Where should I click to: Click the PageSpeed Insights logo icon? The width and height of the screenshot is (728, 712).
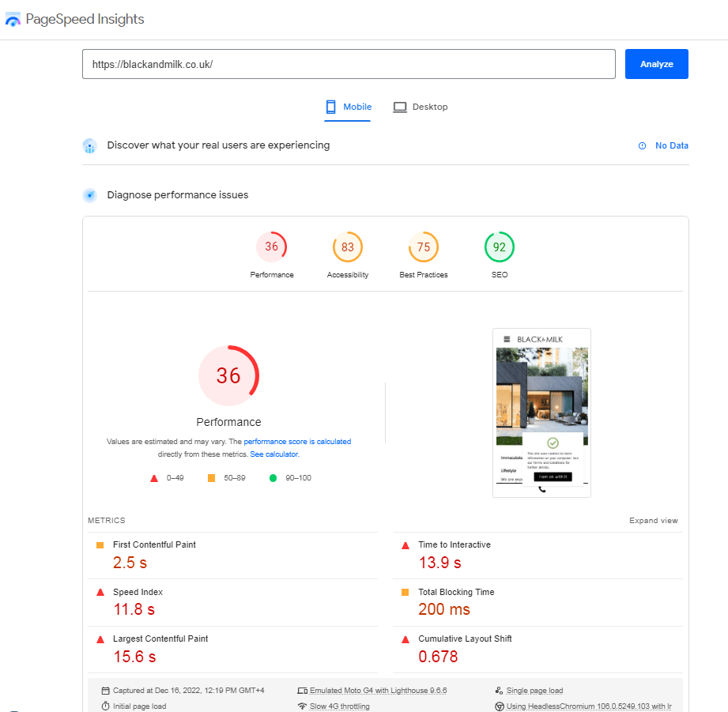pos(13,20)
